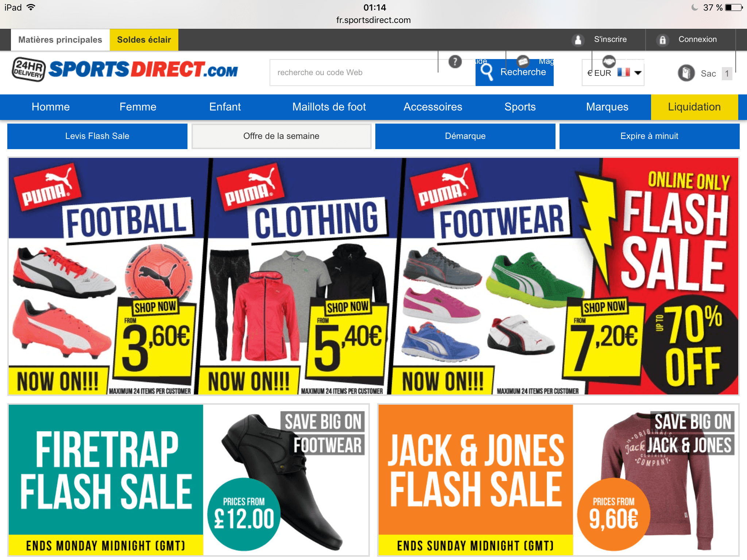747x560 pixels.
Task: Focus the recherche ou code Web field
Action: [x=372, y=73]
